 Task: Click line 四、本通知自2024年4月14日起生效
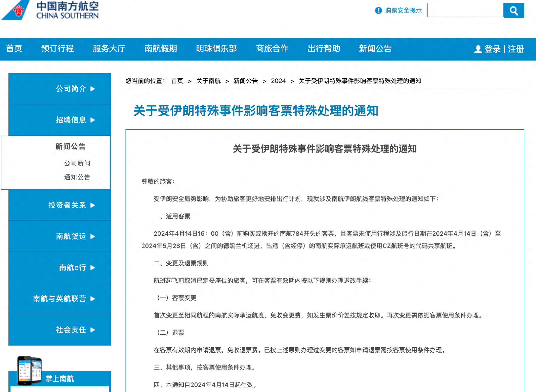coord(206,385)
